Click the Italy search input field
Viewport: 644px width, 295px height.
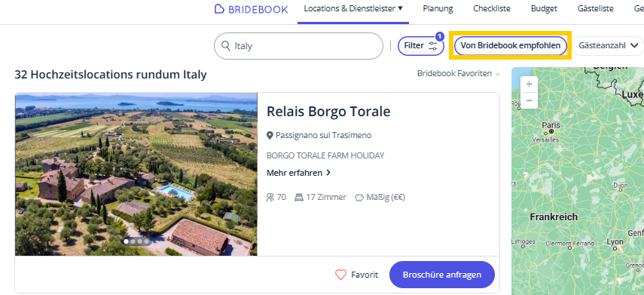tap(298, 46)
